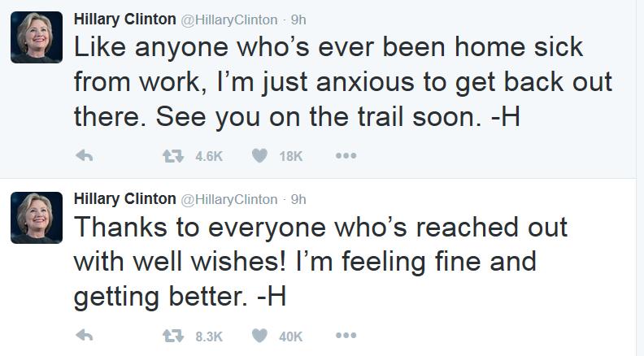Open more options on the first tweet
The image size is (644, 356).
pos(346,157)
